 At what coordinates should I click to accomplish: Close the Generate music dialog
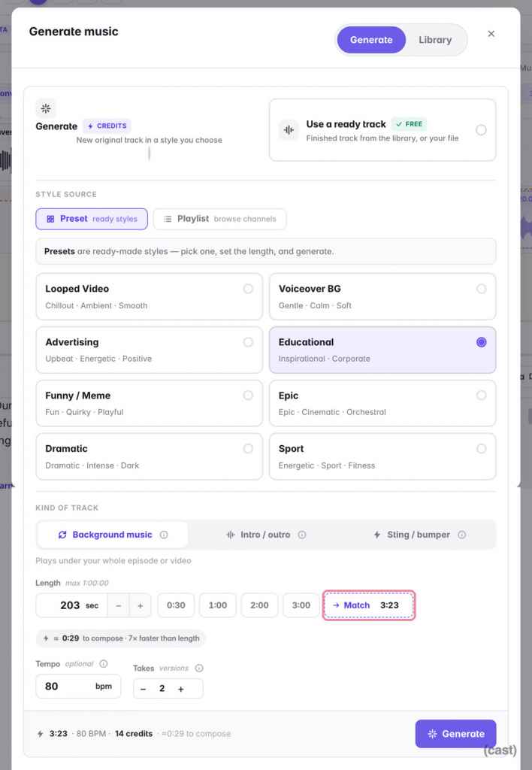pyautogui.click(x=491, y=34)
